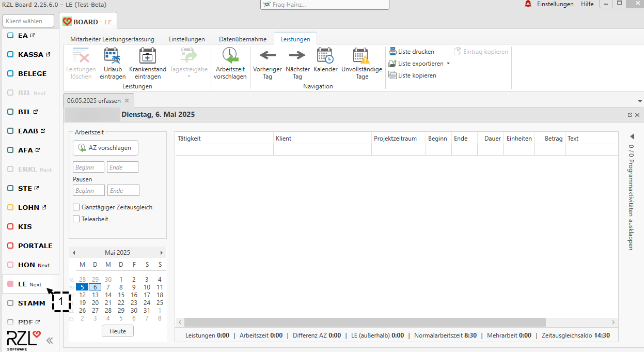This screenshot has height=352, width=644.
Task: Jump to Nächster Tag
Action: 297,55
